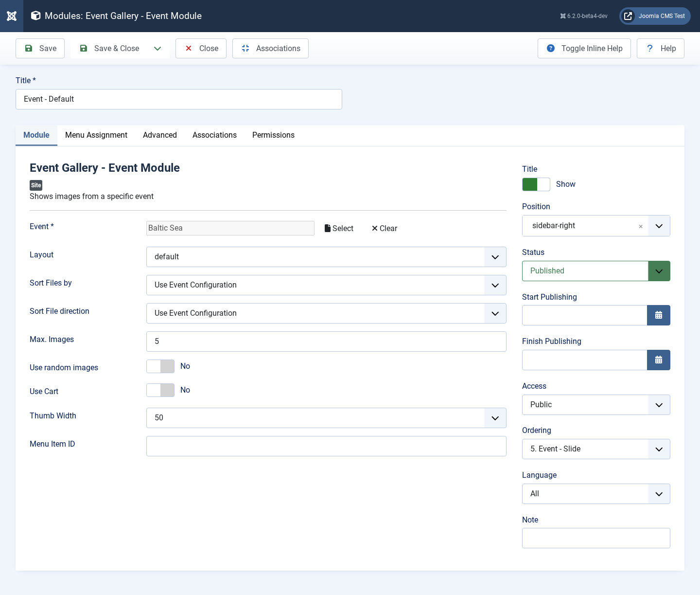Open Start Publishing calendar picker

point(659,315)
